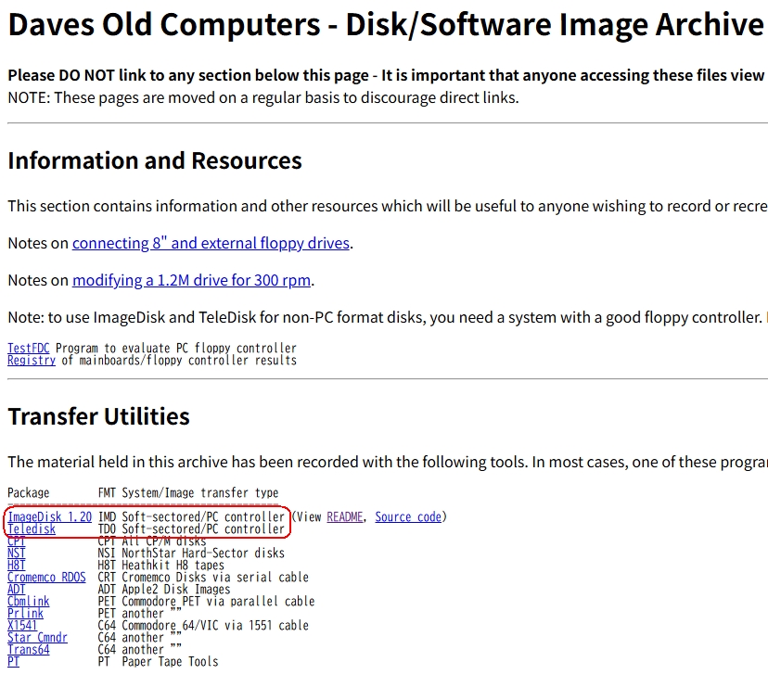Open the Cromemco RDOS link
Screen dimensions: 768x700
(x=46, y=577)
